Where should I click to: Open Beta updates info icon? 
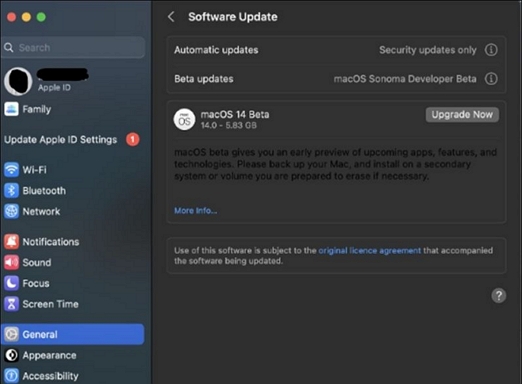[491, 79]
